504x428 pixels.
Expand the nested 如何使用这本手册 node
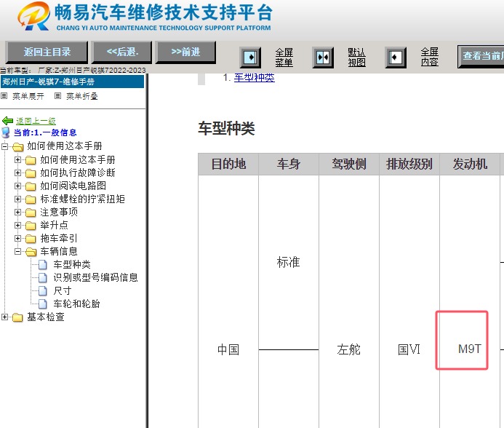pyautogui.click(x=18, y=159)
